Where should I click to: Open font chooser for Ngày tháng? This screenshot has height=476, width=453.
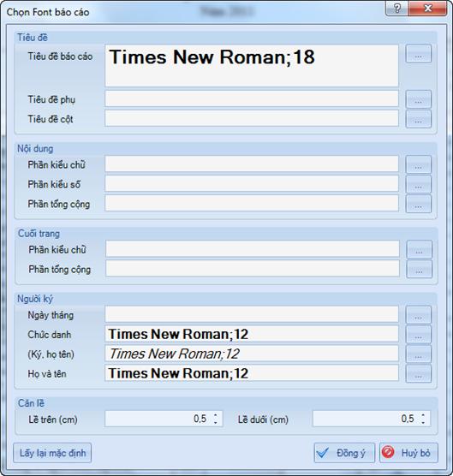(419, 315)
